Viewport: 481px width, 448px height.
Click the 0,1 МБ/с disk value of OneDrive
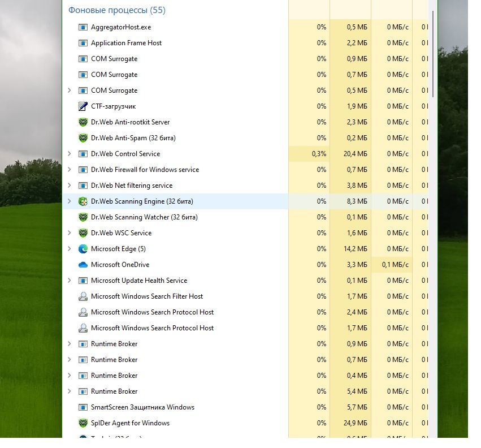click(x=395, y=265)
